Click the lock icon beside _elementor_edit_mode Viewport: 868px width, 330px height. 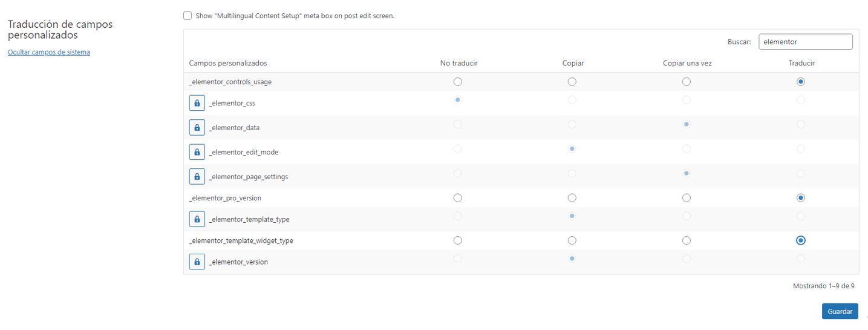197,152
